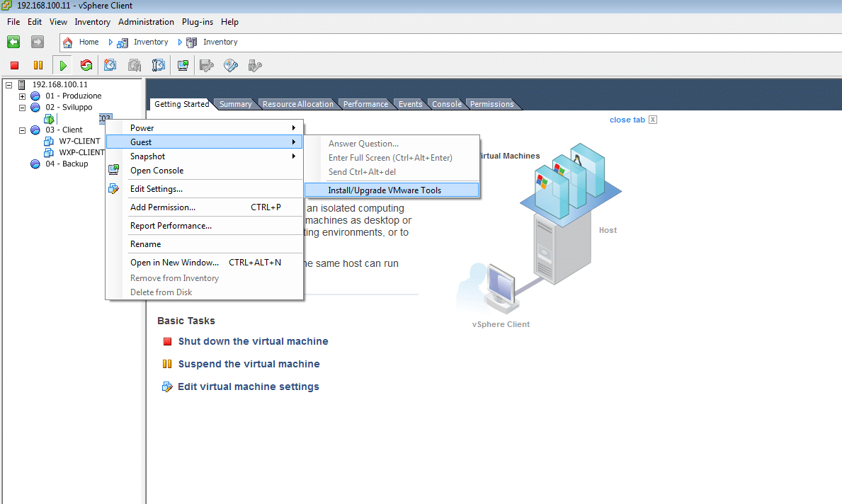Screen dimensions: 842x504
Task: Click the green Power On play button
Action: (x=63, y=66)
